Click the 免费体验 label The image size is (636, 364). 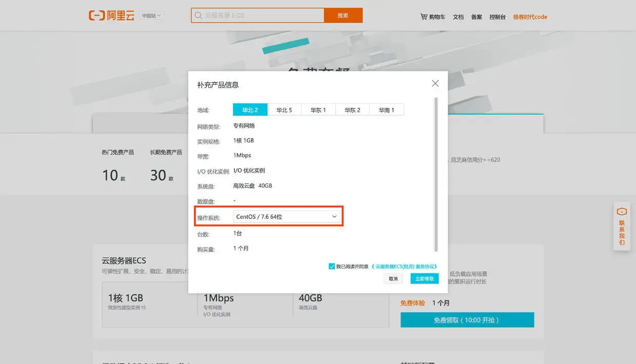[413, 303]
